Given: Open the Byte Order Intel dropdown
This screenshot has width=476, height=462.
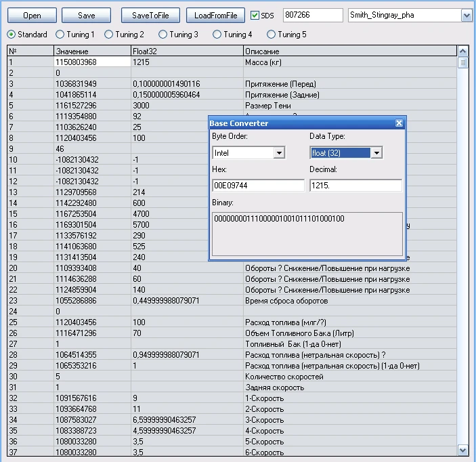Looking at the screenshot, I should coord(278,153).
